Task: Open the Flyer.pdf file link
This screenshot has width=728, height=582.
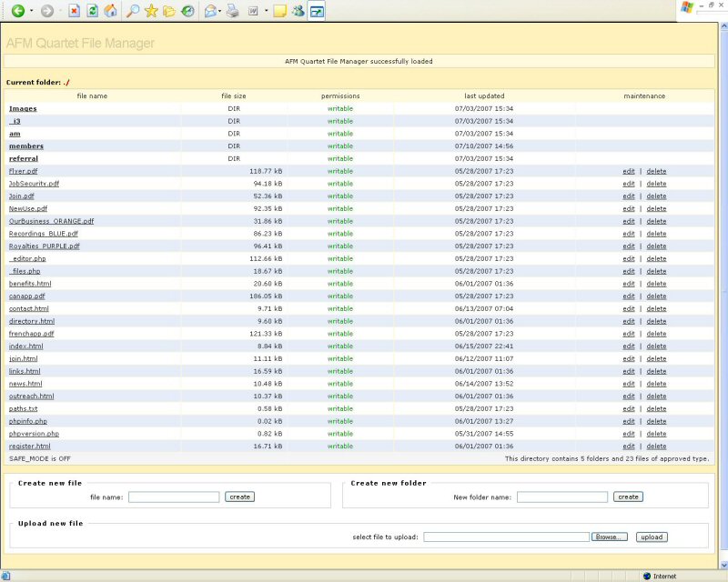Action: click(x=24, y=171)
